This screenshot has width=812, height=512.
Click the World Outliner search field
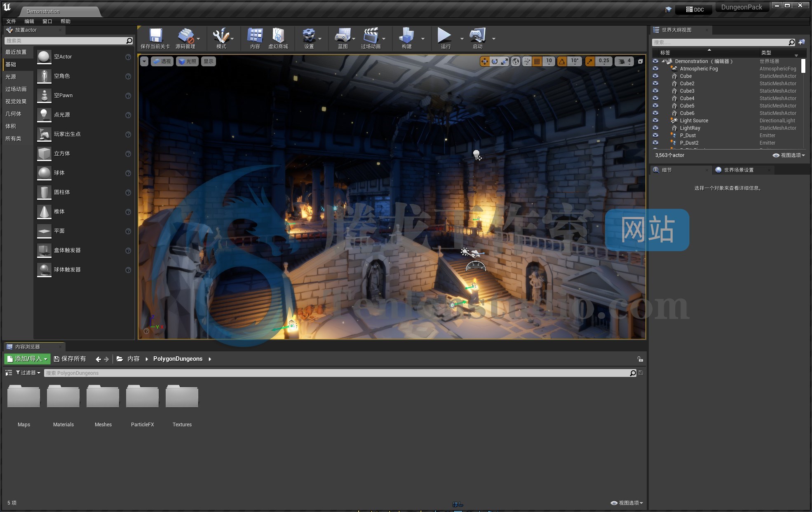(720, 42)
